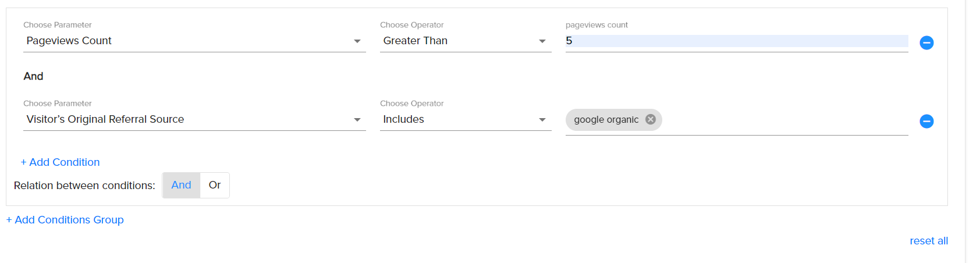Viewport: 980px width, 263px height.
Task: Open the Greater Than operator dropdown
Action: point(466,41)
